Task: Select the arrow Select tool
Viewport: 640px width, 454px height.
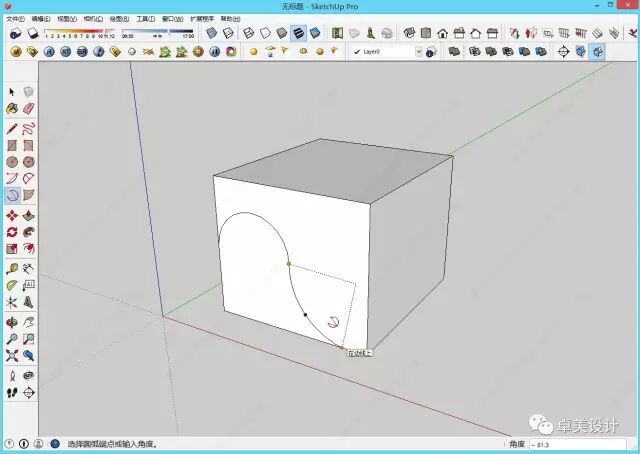Action: [x=12, y=92]
